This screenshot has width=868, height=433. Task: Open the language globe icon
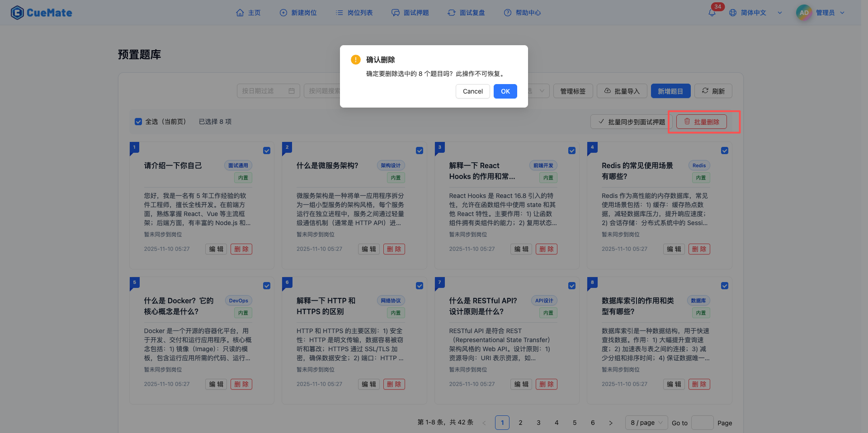point(732,13)
